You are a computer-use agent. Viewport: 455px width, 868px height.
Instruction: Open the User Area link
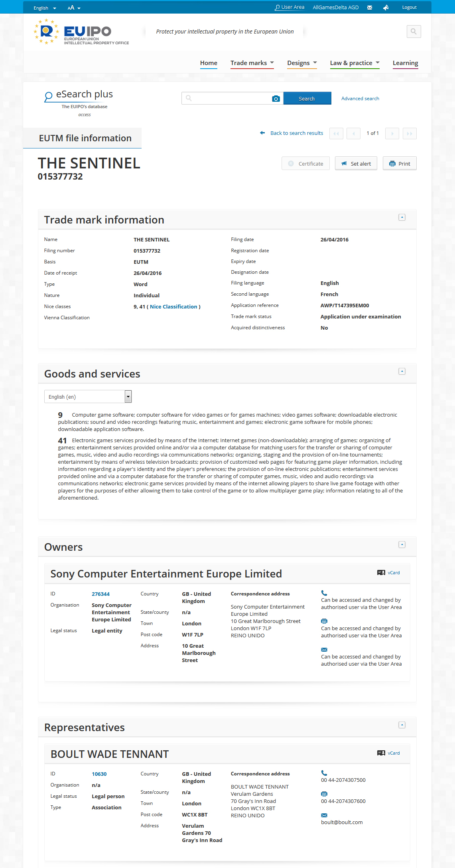(290, 7)
